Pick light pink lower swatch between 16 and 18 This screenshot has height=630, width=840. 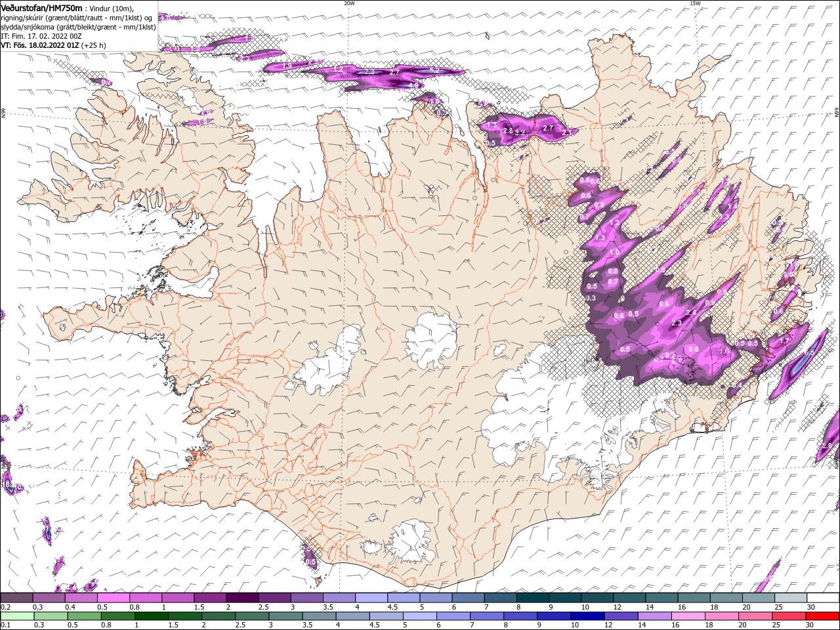(x=688, y=616)
